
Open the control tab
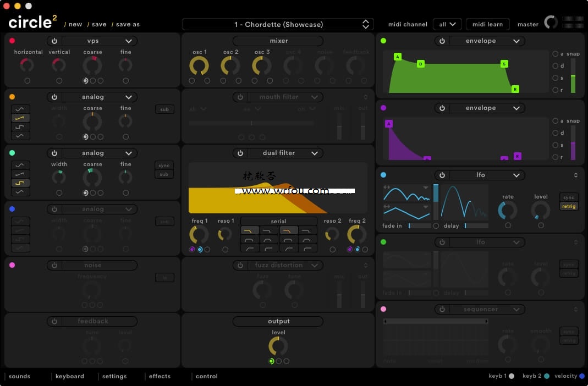click(207, 376)
